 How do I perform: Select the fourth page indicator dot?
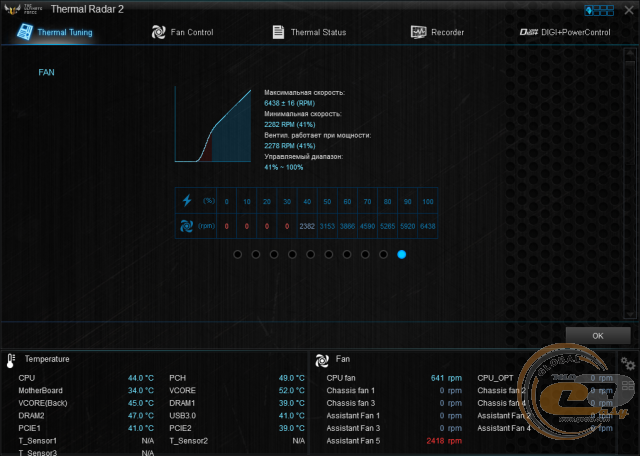tap(292, 254)
